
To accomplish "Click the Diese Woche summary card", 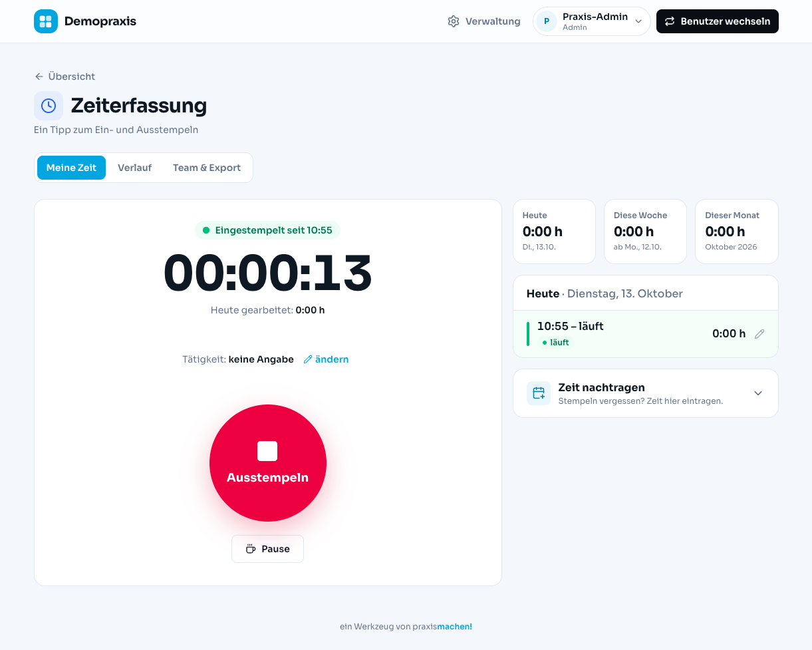I will [x=646, y=232].
